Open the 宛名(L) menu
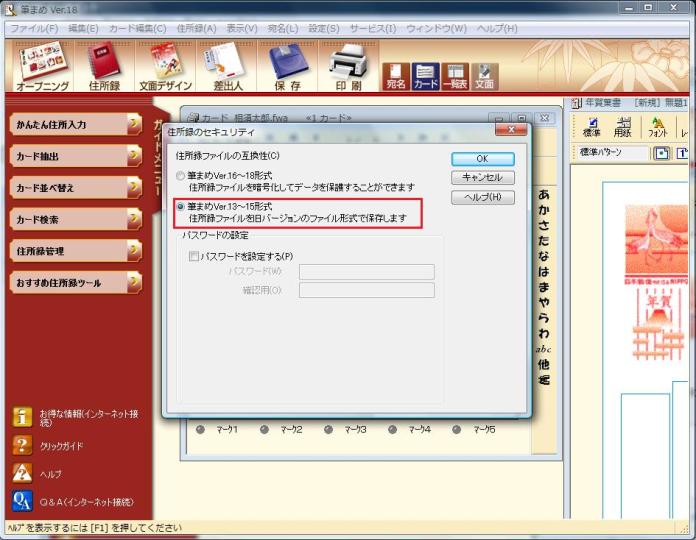The image size is (696, 540). tap(283, 28)
